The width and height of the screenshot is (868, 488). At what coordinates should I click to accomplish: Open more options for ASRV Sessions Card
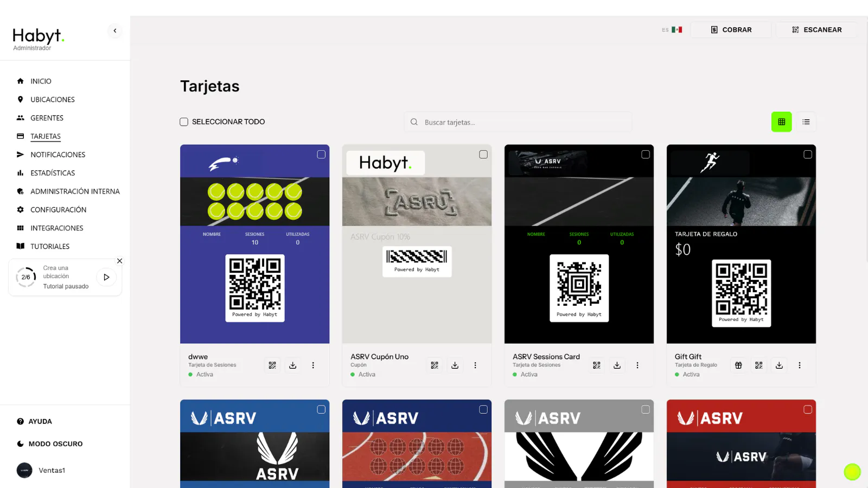(637, 365)
